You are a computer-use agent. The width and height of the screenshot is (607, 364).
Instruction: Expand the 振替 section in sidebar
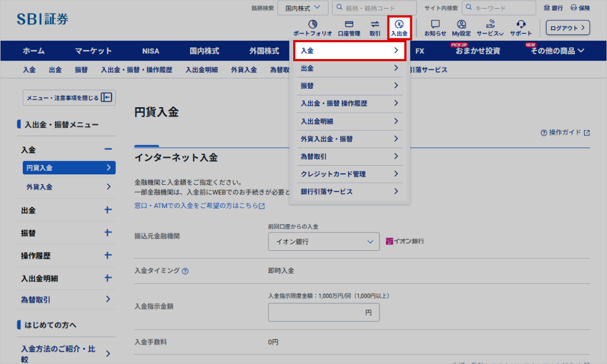point(108,233)
